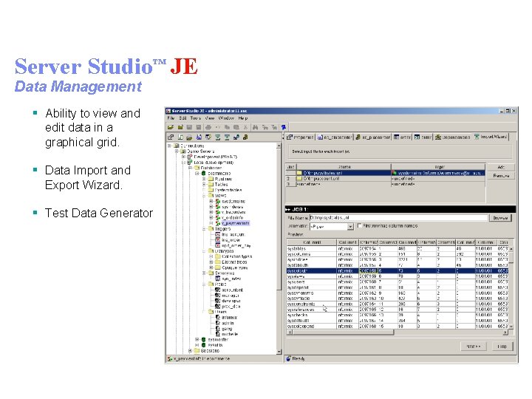The image size is (532, 399).
Task: Open the Edit menu
Action: (x=183, y=118)
